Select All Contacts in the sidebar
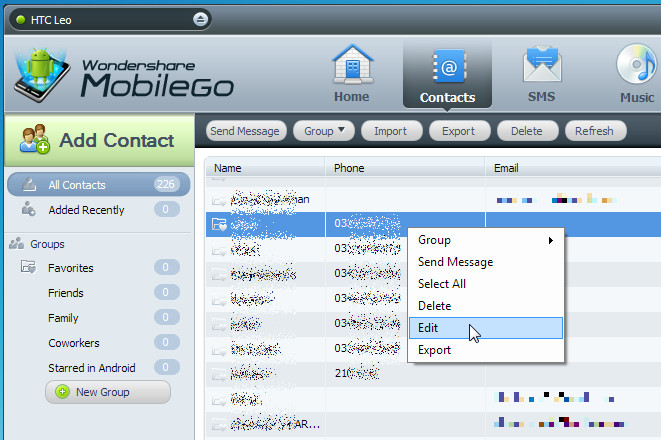 (x=99, y=184)
